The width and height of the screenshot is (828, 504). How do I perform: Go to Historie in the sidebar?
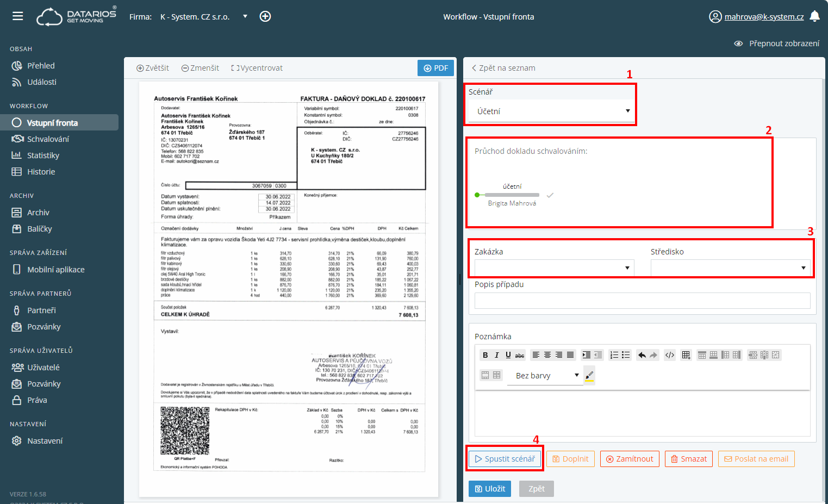(x=41, y=172)
